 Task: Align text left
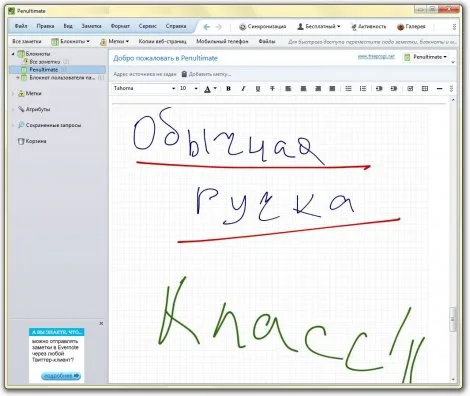[x=288, y=89]
